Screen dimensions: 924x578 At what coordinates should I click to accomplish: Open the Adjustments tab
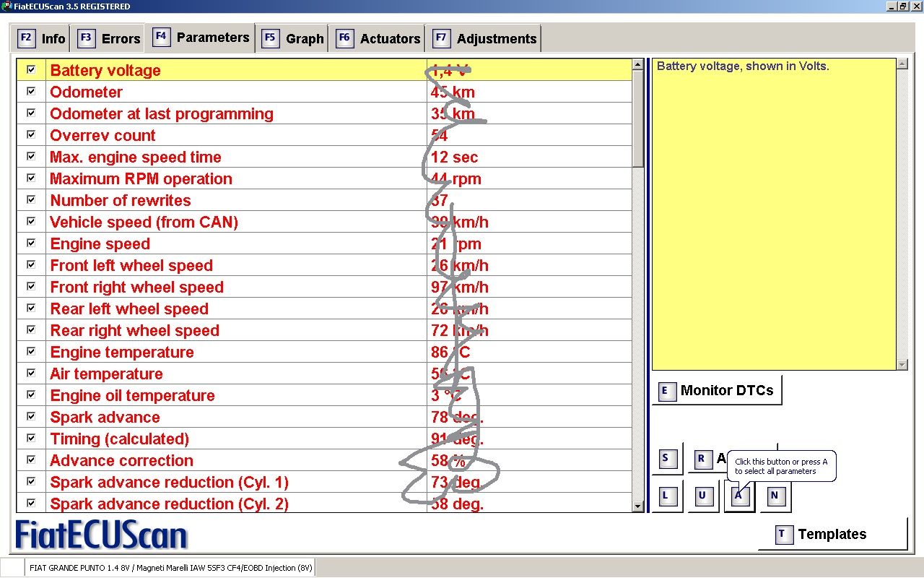[x=485, y=39]
